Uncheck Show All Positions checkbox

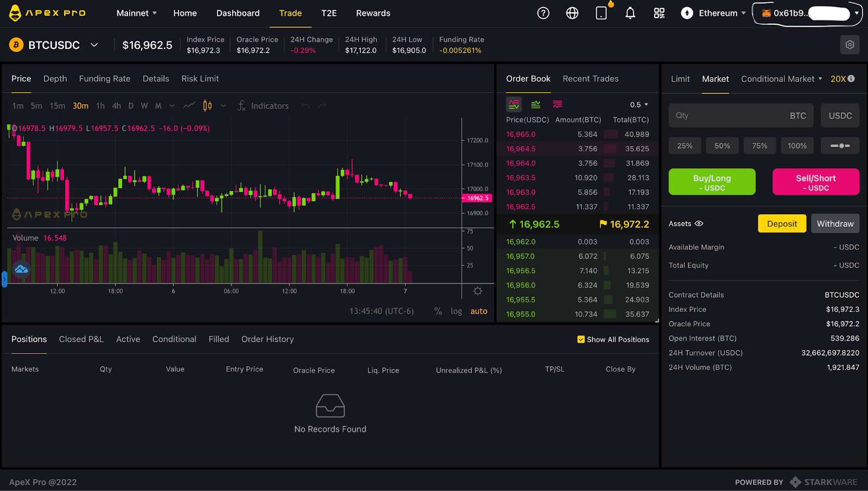[581, 340]
